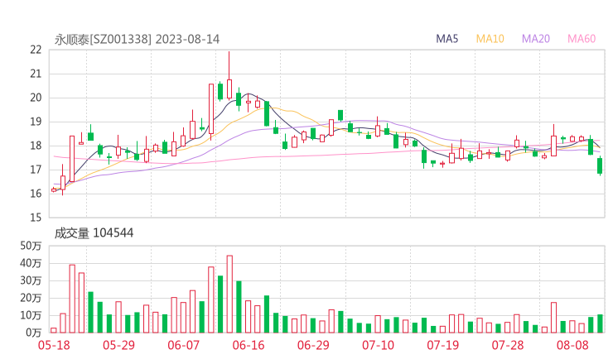Click the last green candlestick near 17
This screenshot has height=364, width=613.
click(600, 165)
